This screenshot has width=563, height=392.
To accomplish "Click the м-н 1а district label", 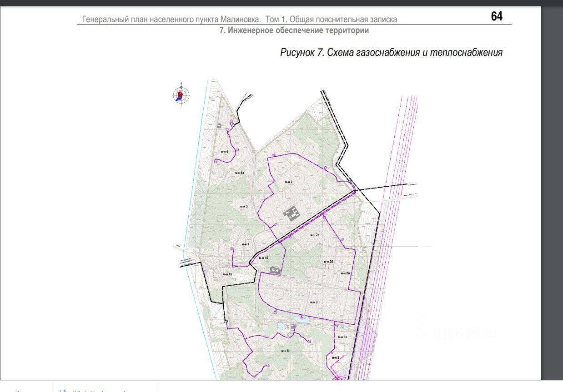I will pyautogui.click(x=227, y=274).
